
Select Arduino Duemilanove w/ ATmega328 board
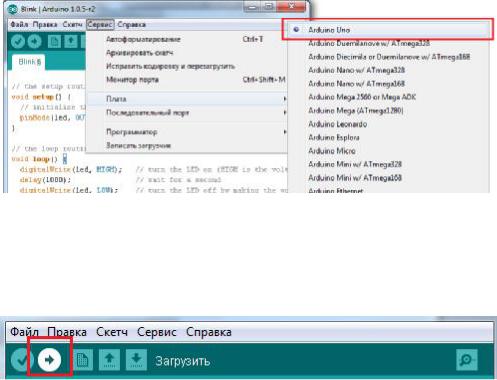coord(389,43)
